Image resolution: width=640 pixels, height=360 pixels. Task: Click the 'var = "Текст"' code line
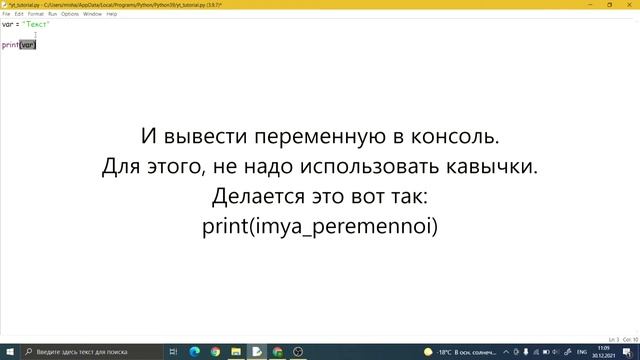[26, 24]
